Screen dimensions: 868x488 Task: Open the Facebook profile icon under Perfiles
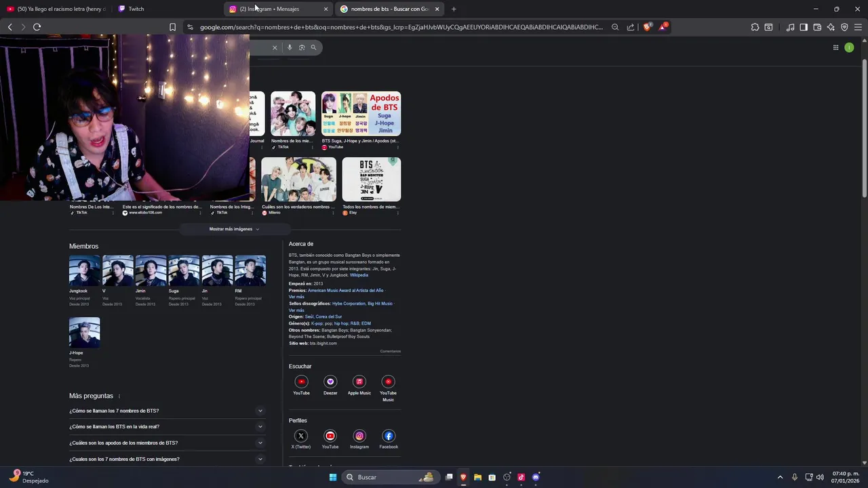(388, 436)
